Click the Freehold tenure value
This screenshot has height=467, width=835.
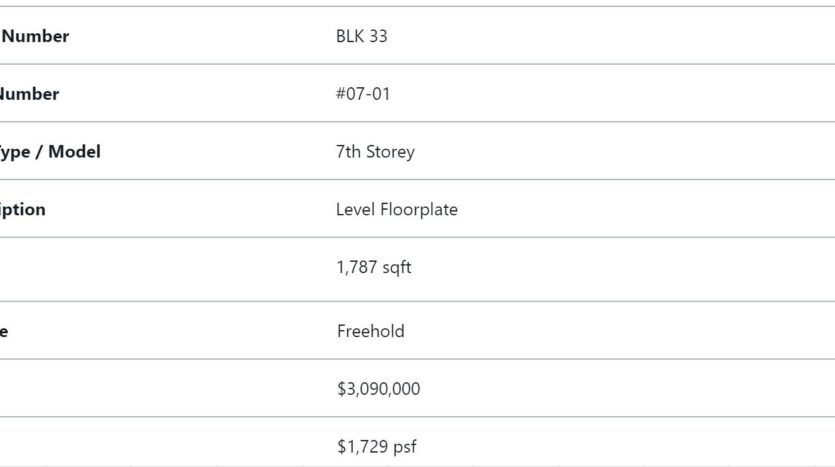[371, 331]
